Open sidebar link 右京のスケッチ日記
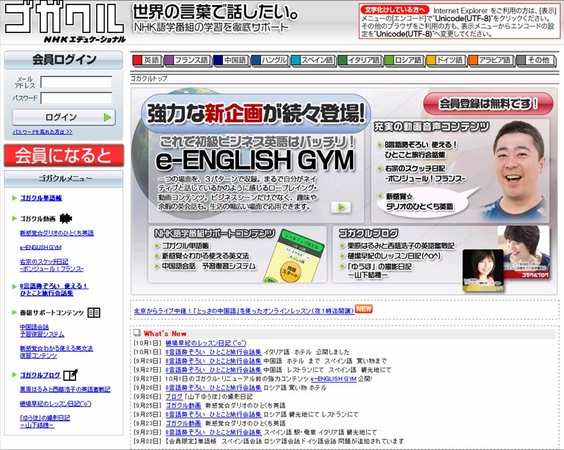Viewport: 564px width, 450px height. pyautogui.click(x=52, y=265)
